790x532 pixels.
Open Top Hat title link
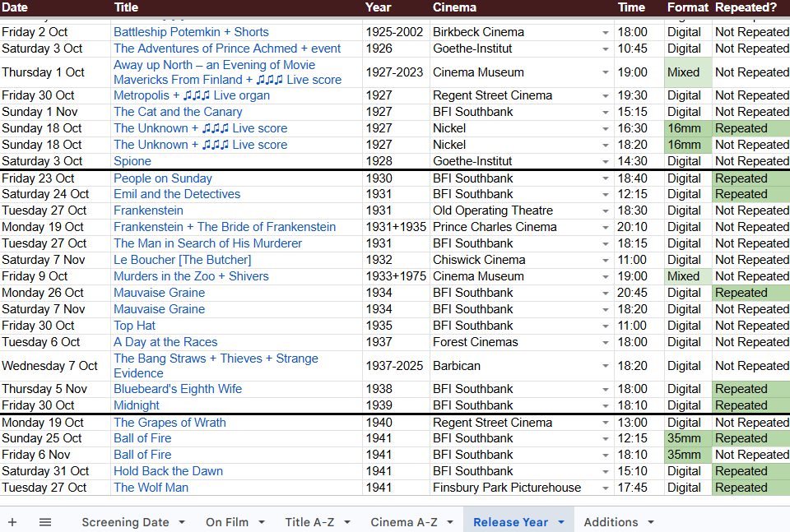pyautogui.click(x=134, y=326)
